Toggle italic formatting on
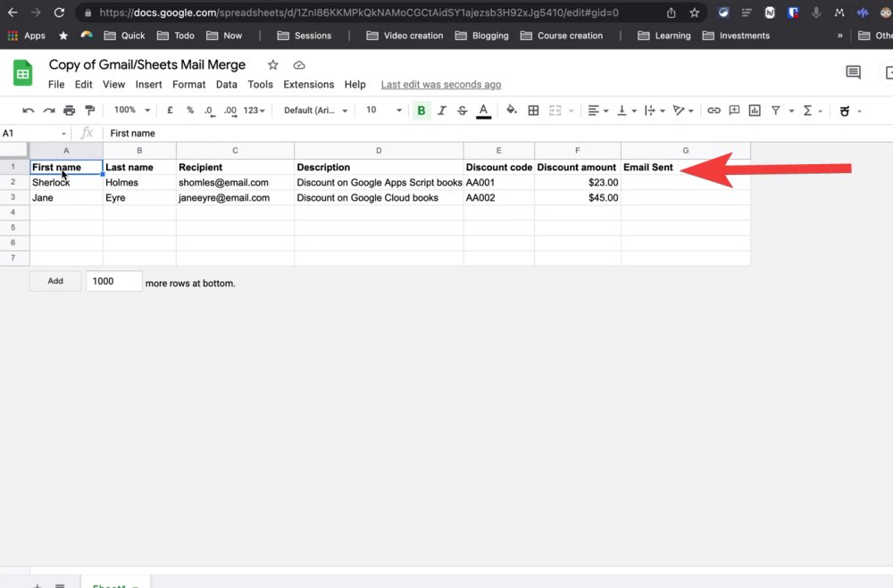The height and width of the screenshot is (588, 893). point(442,110)
